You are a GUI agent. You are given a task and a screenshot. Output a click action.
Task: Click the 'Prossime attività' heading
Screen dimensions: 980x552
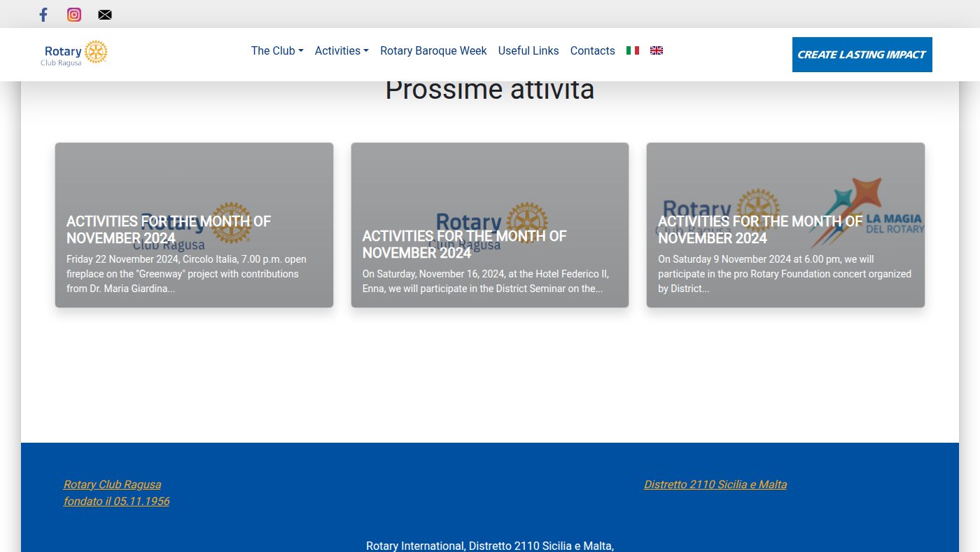[490, 91]
